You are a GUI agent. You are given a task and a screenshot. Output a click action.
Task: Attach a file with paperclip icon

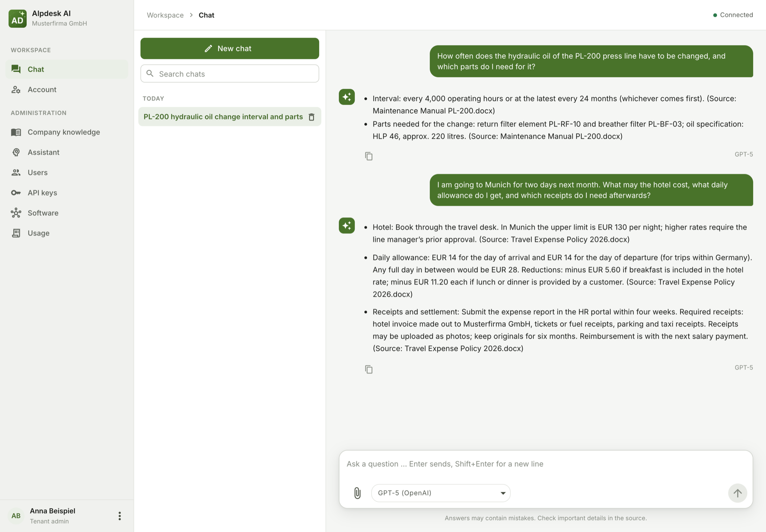coord(357,493)
